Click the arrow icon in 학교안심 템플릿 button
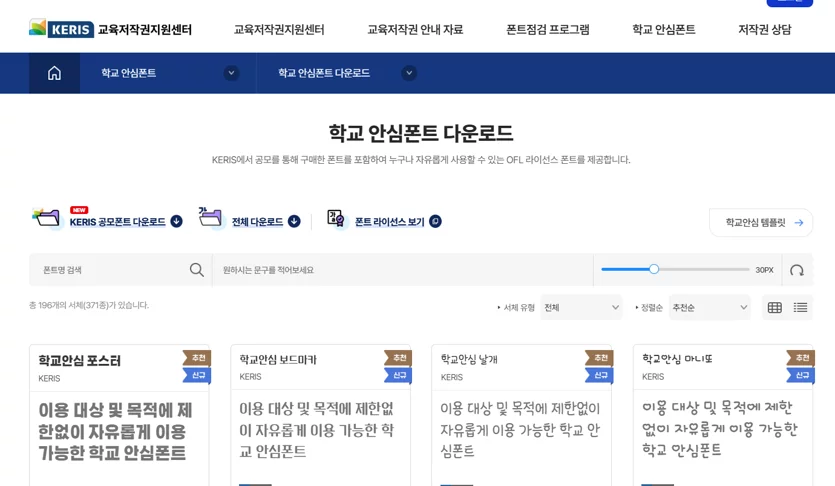835x486 pixels. click(x=799, y=223)
